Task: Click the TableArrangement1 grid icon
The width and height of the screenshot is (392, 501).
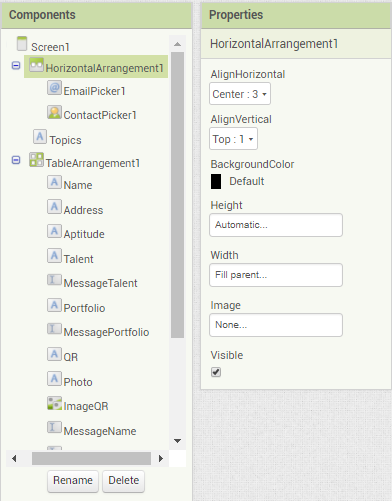Action: 36,160
